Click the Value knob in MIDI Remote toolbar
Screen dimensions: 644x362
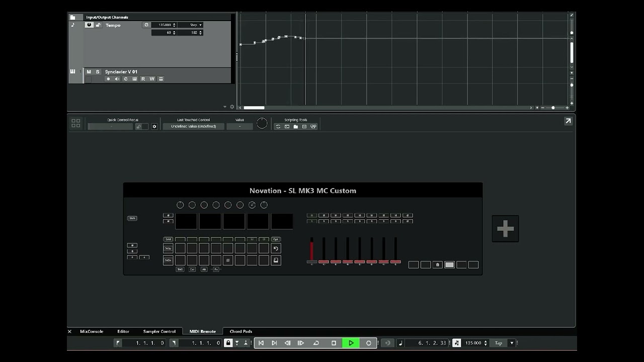click(262, 123)
